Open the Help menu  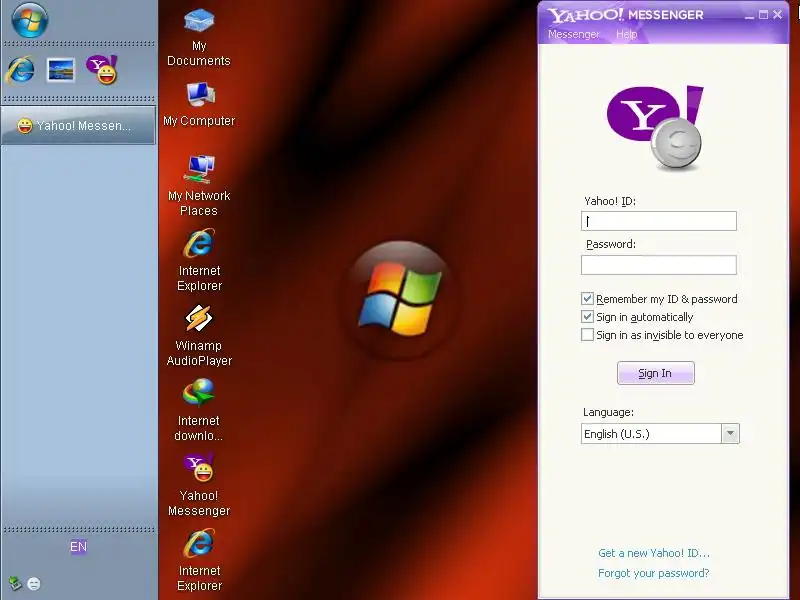point(627,34)
